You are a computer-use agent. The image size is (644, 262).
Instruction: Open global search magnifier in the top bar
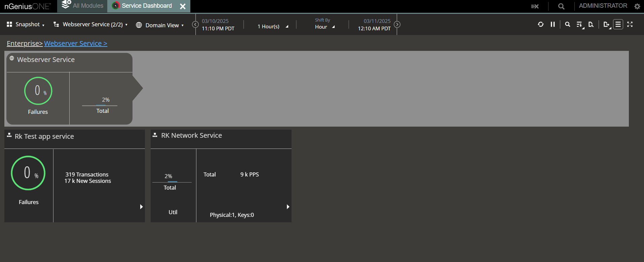pyautogui.click(x=561, y=6)
